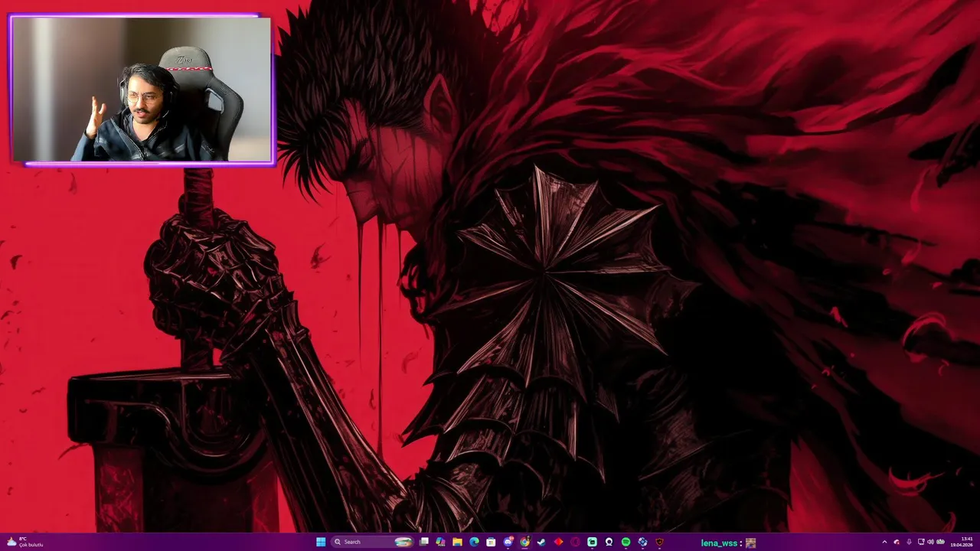Open the Microsoft Store icon
Image resolution: width=980 pixels, height=551 pixels.
[x=491, y=542]
